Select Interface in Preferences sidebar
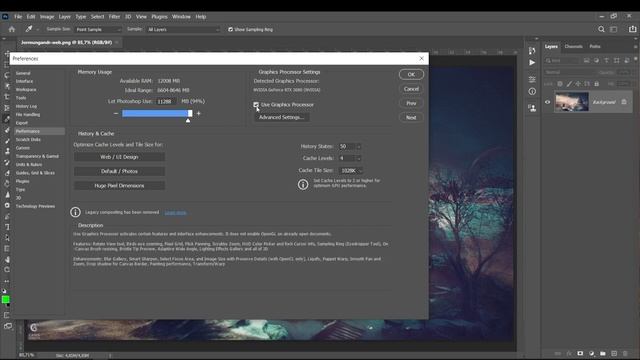The image size is (640, 360). pyautogui.click(x=24, y=81)
